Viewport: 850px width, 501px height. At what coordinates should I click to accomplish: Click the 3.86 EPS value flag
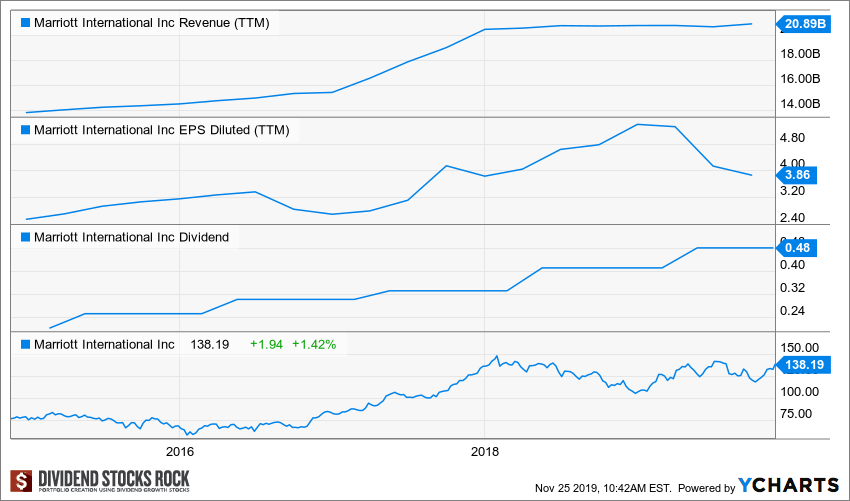(x=799, y=174)
